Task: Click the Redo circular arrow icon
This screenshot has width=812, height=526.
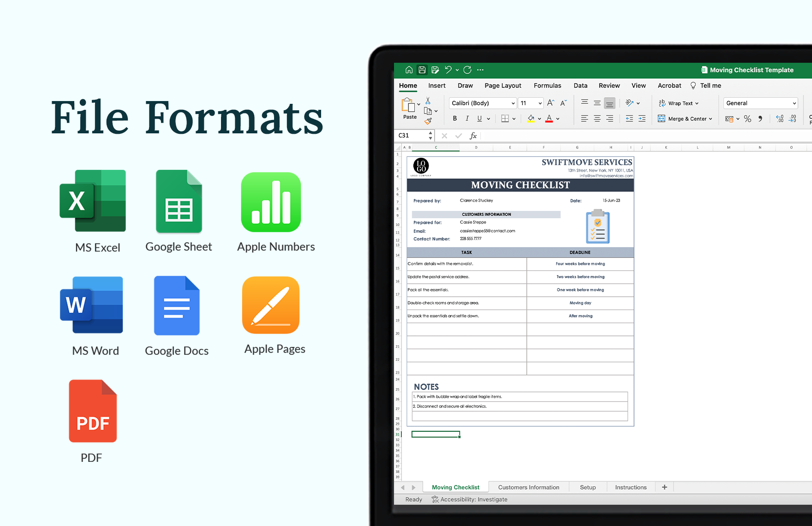Action: coord(467,70)
